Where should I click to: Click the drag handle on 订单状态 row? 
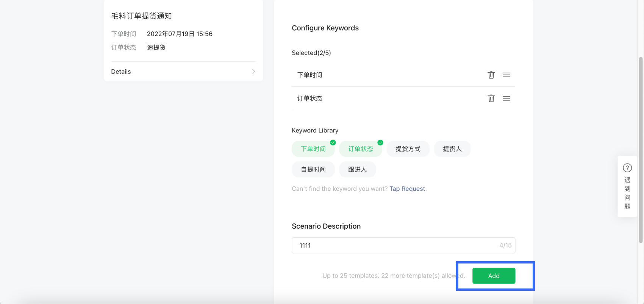506,98
